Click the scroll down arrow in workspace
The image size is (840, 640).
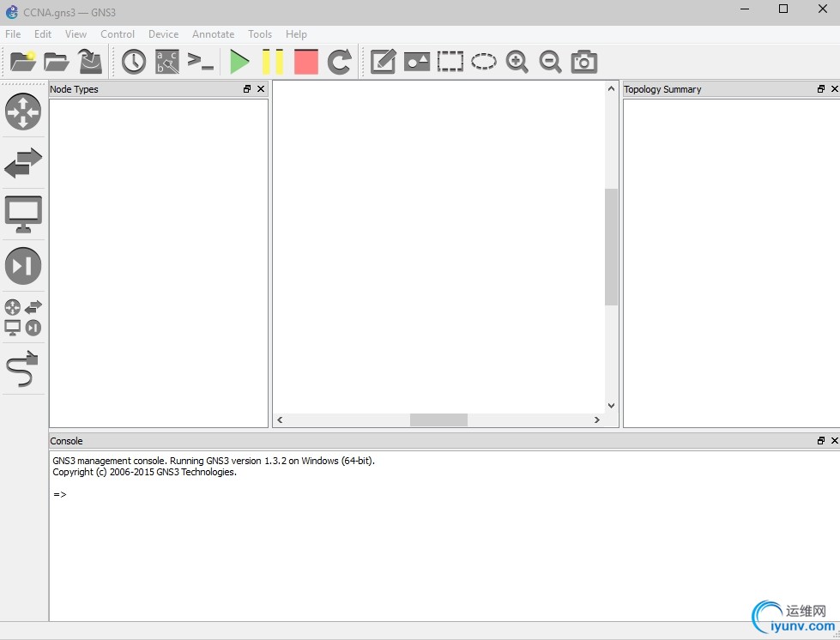(x=611, y=406)
